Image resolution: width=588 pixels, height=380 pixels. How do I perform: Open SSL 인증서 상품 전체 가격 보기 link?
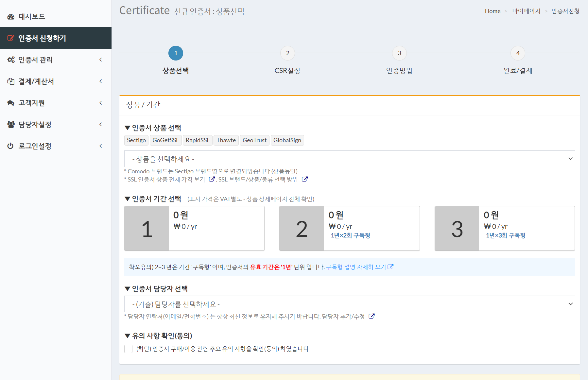point(166,179)
